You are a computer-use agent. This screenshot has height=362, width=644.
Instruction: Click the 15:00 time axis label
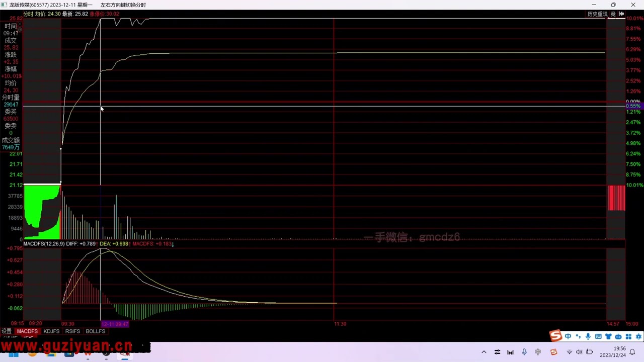[631, 324]
